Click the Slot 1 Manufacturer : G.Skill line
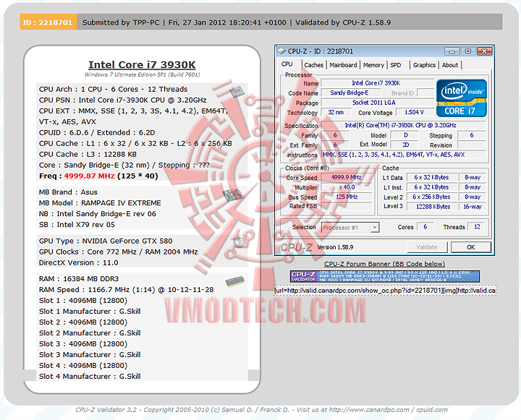Screen dimensions: 521x420 pos(90,312)
